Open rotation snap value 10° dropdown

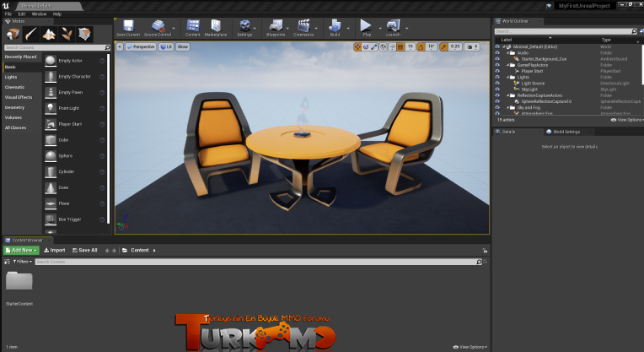[432, 47]
